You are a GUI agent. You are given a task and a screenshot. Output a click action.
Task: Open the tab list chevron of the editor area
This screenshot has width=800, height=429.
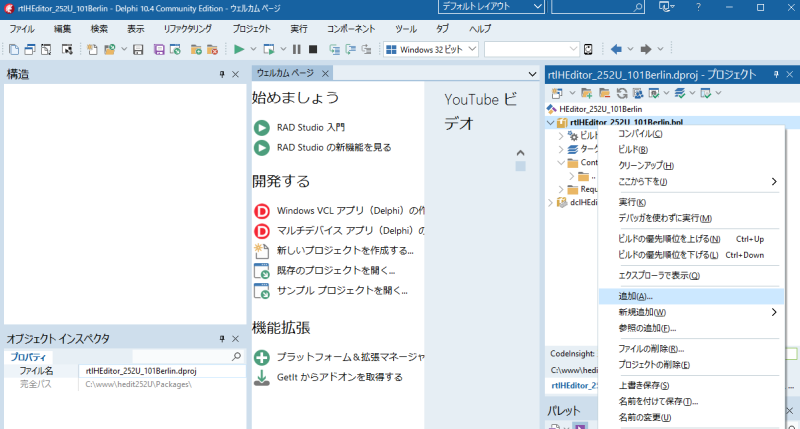pos(532,74)
